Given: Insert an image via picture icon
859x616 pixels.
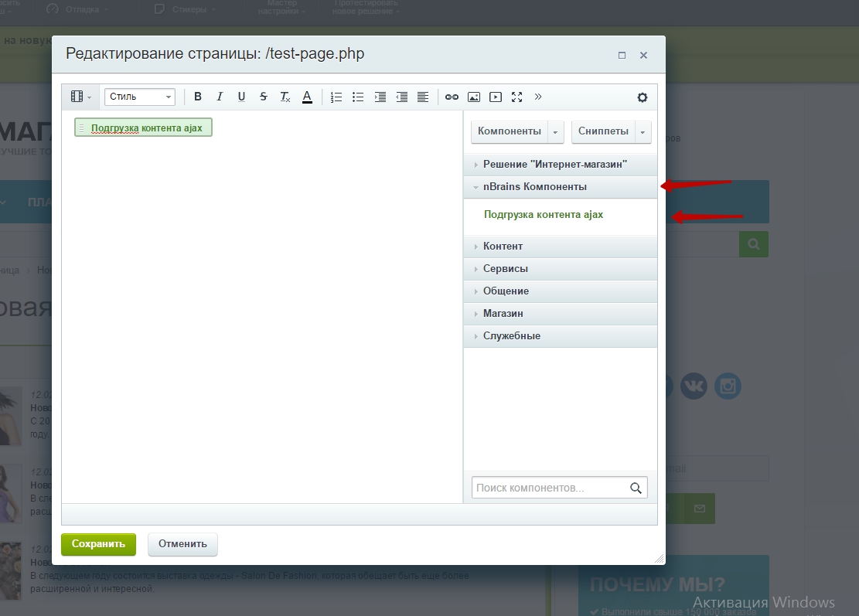Looking at the screenshot, I should click(474, 97).
